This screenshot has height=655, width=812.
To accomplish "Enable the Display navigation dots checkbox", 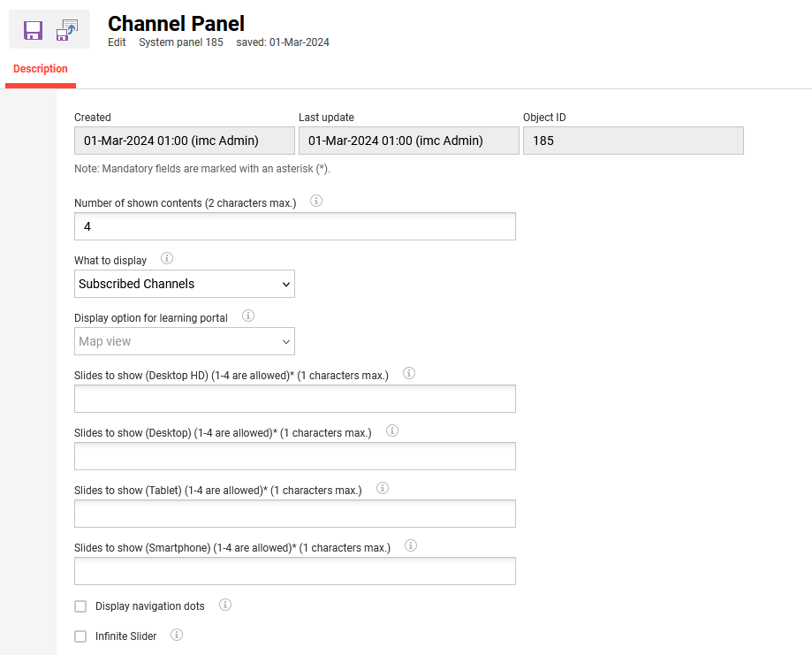I will 81,606.
